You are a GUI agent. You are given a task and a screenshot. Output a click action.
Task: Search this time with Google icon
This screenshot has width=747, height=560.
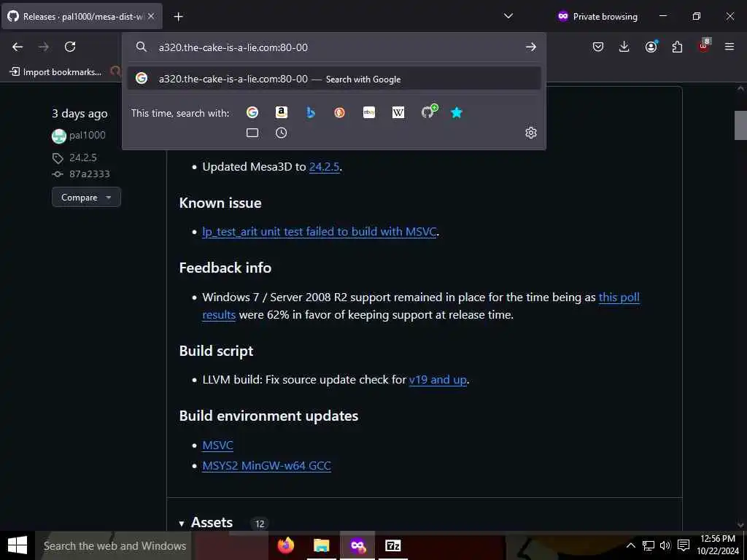[252, 112]
